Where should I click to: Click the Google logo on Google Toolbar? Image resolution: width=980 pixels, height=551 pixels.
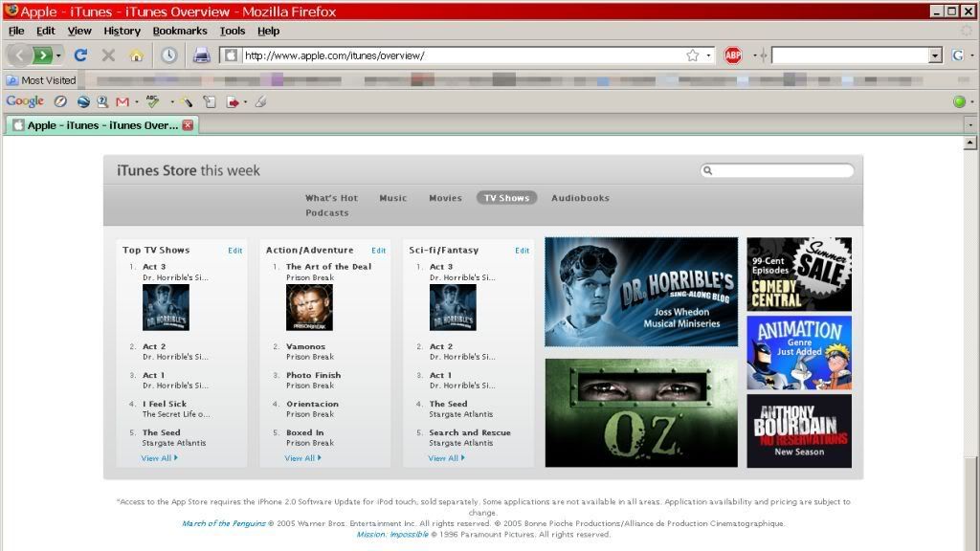point(25,101)
